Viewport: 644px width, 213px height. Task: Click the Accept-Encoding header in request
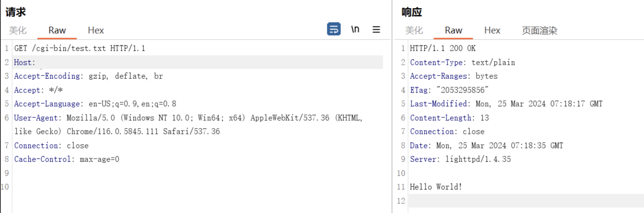point(89,76)
